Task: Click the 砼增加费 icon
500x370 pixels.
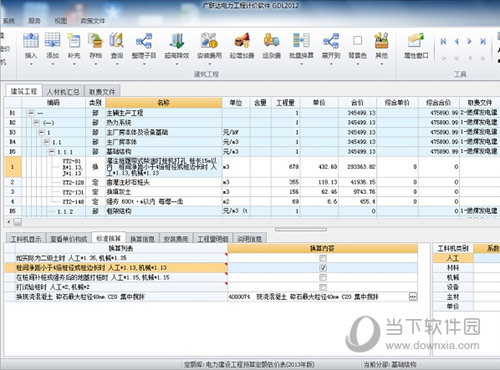Action: [242, 41]
